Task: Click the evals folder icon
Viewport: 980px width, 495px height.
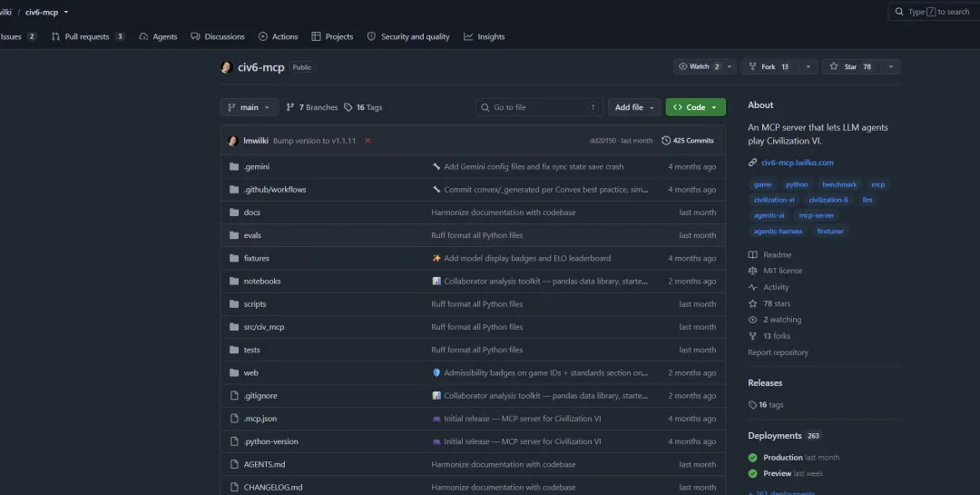Action: [x=234, y=235]
